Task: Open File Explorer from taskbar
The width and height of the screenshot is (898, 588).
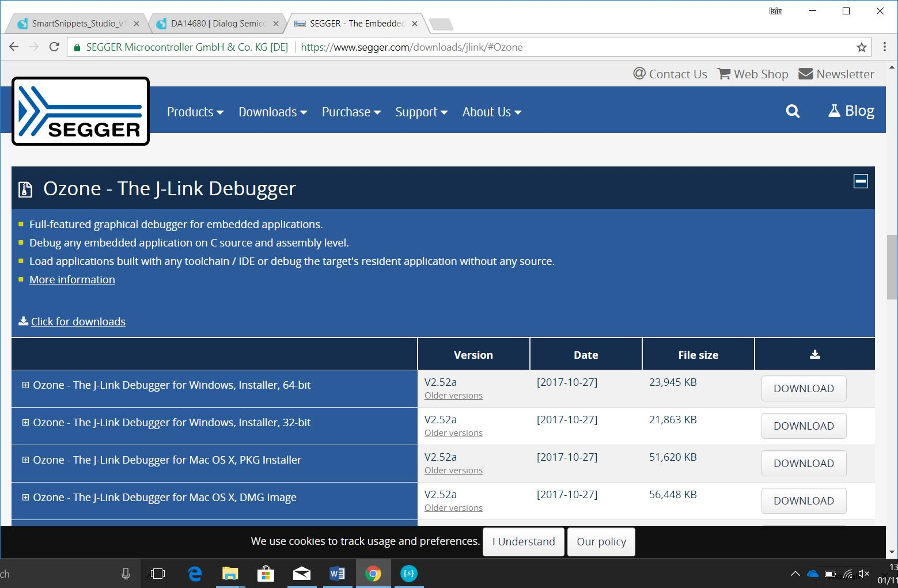Action: click(230, 574)
